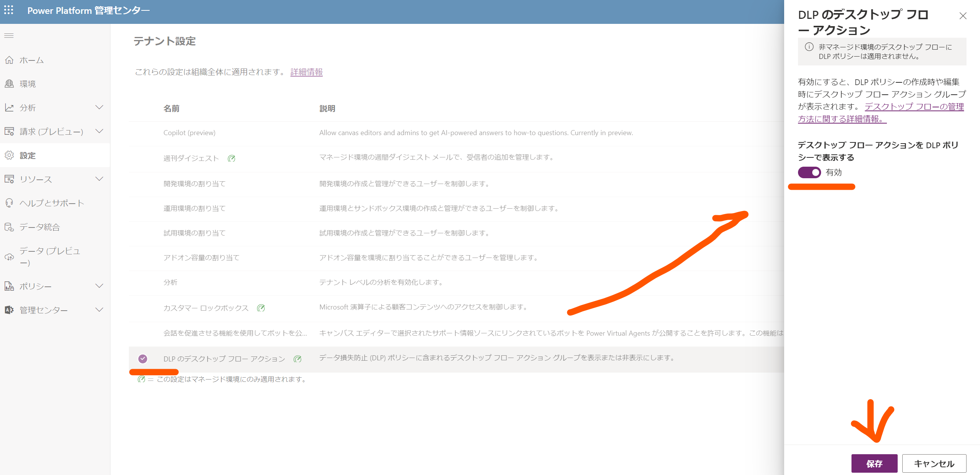Open 請求 (プレビュー) from the sidebar
980x475 pixels.
pos(51,131)
